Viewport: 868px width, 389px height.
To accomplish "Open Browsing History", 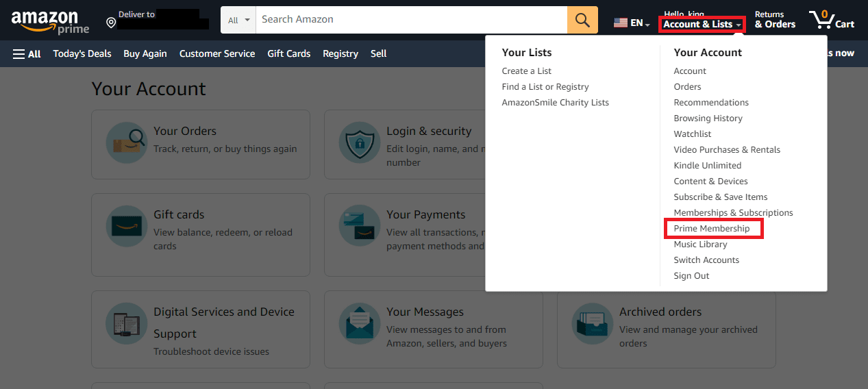I will (708, 118).
